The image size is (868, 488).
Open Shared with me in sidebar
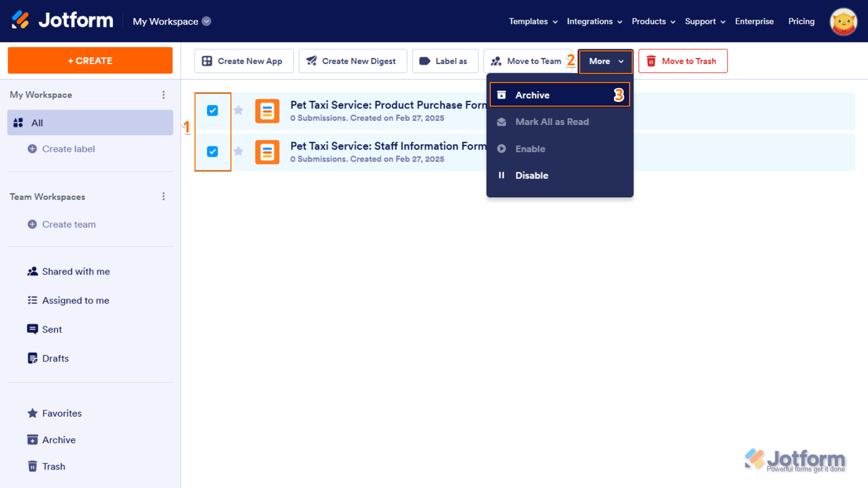click(76, 271)
